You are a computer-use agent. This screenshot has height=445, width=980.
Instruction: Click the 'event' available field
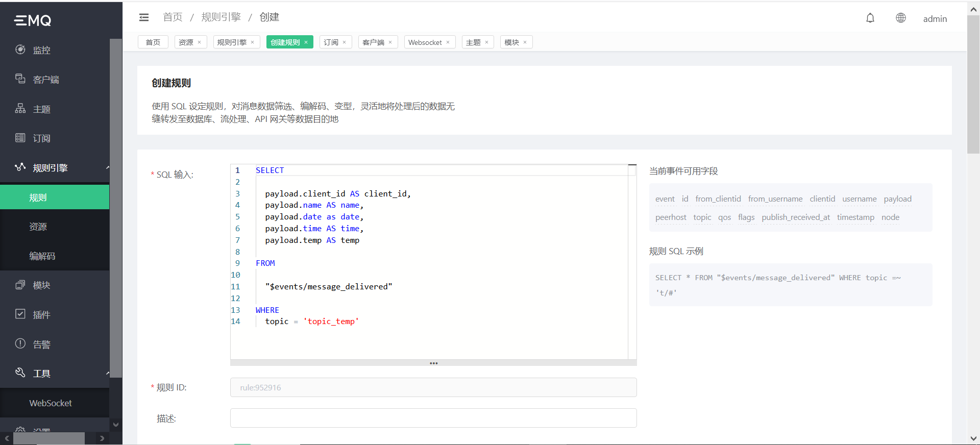(x=665, y=199)
